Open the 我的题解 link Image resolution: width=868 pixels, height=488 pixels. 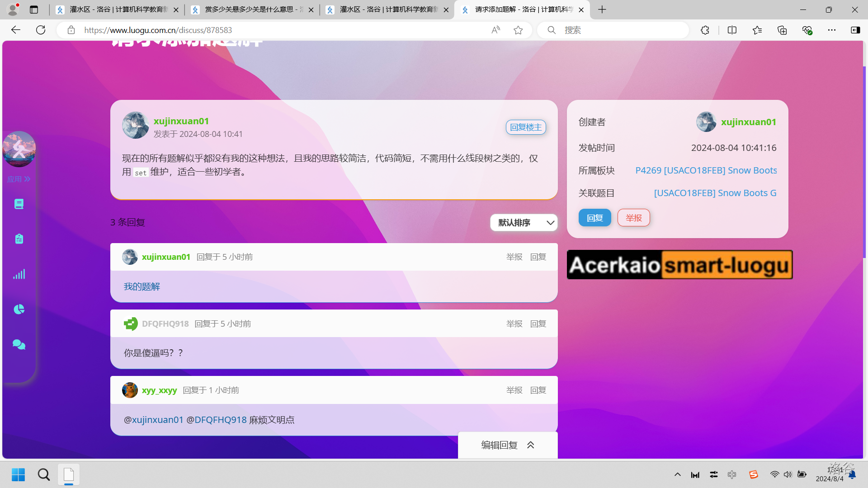(142, 287)
